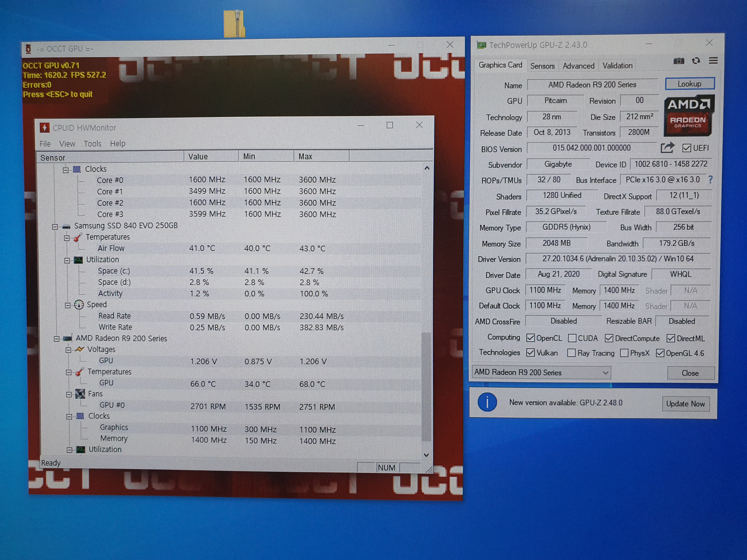Collapse the SSD Temperatures node
This screenshot has width=747, height=560.
67,238
